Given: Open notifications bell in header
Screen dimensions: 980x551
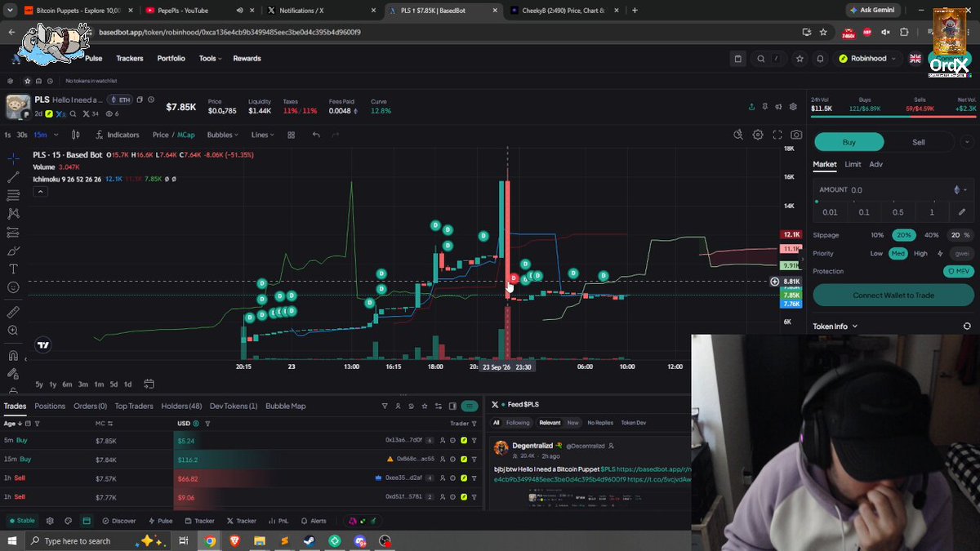Looking at the screenshot, I should coord(821,59).
